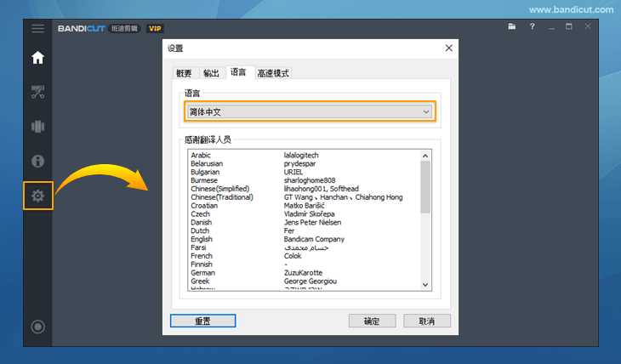This screenshot has height=364, width=621.
Task: Select the Danish row
Action: 305,222
